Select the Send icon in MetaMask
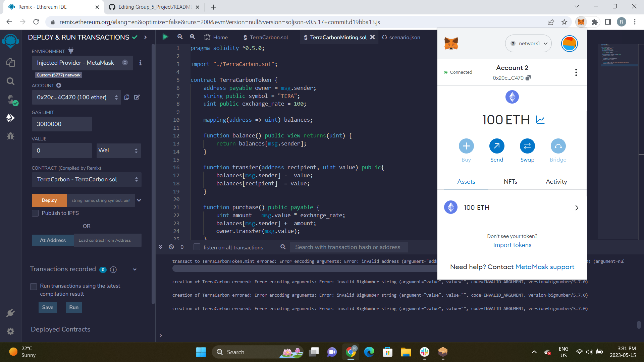 496,146
